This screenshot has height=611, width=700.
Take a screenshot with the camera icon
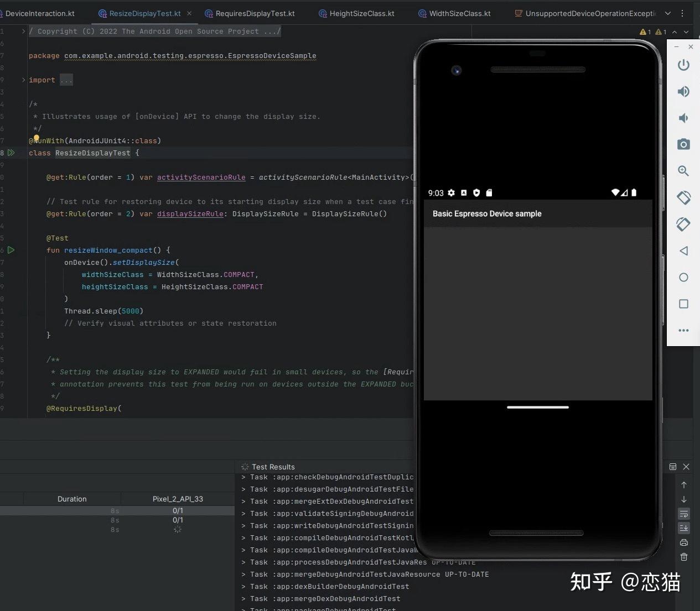tap(683, 144)
